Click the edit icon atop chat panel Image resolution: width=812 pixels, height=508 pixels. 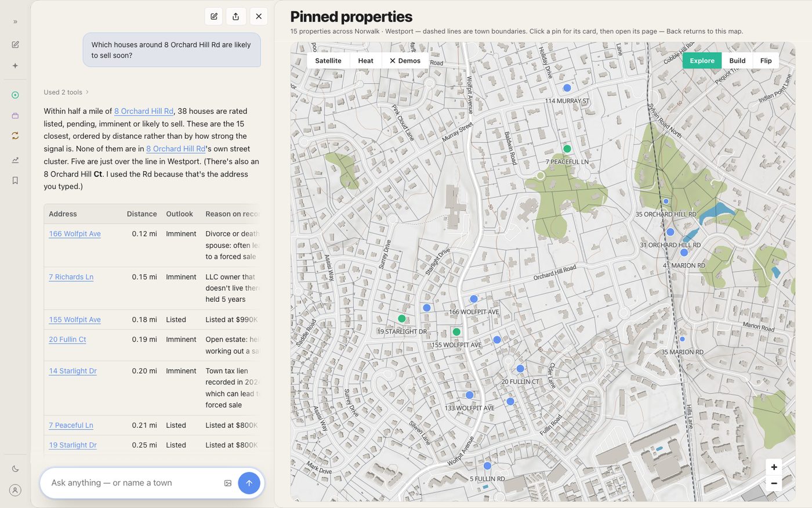pyautogui.click(x=214, y=16)
